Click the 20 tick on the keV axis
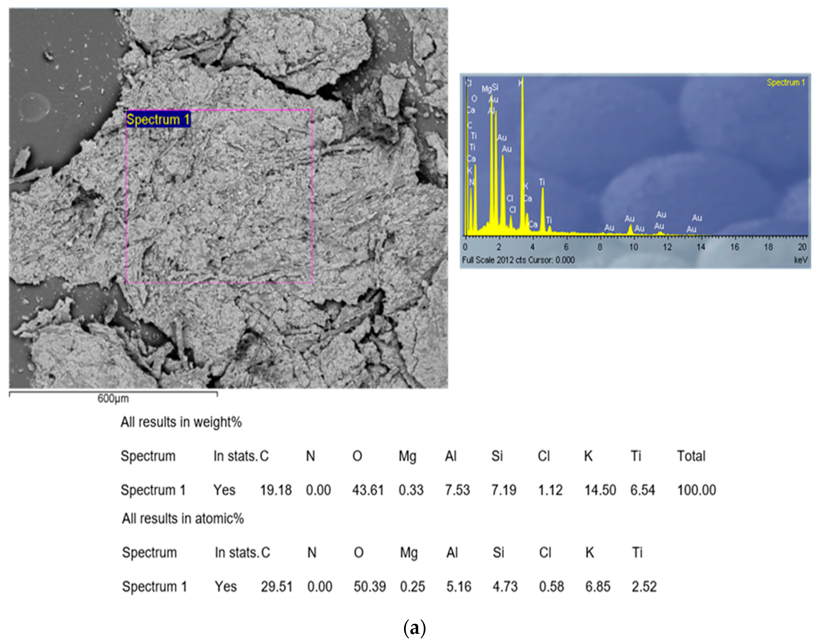Image resolution: width=820 pixels, height=644 pixels. [802, 247]
